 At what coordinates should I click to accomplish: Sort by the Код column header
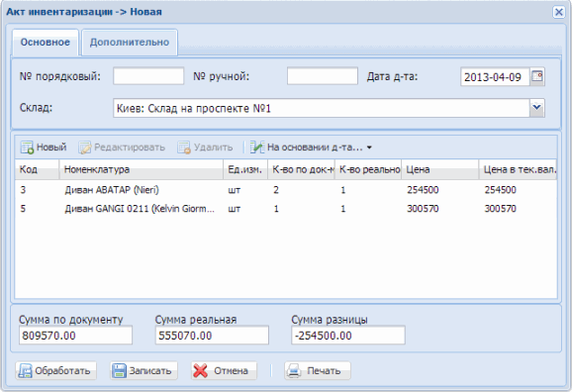pyautogui.click(x=37, y=169)
